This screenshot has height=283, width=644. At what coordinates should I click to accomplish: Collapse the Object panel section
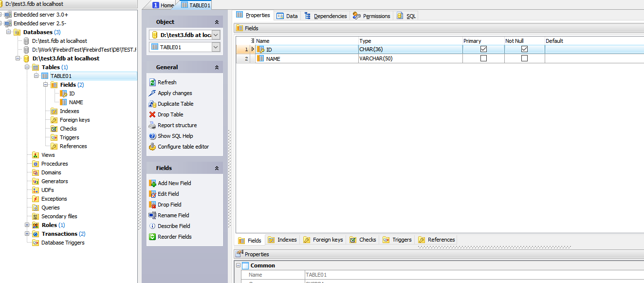click(x=217, y=22)
